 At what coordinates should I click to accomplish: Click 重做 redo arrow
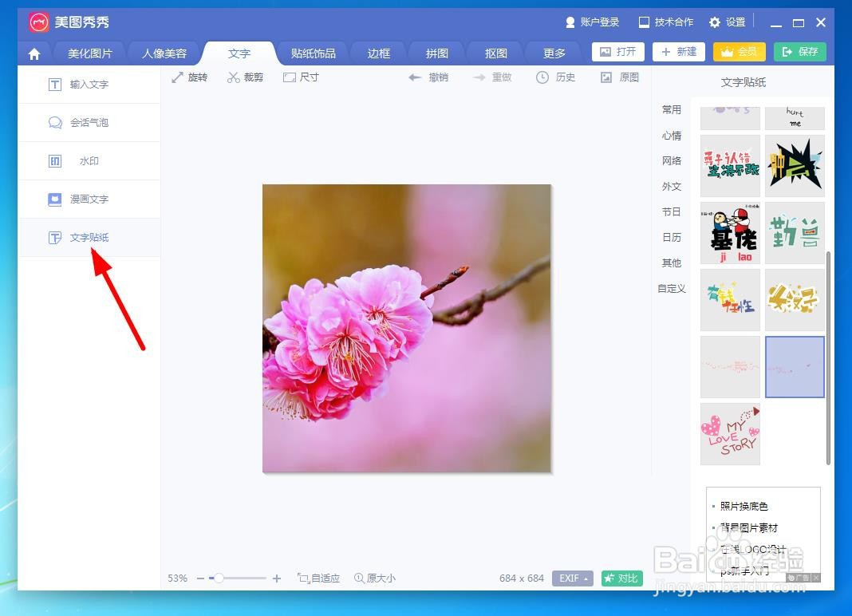(492, 77)
